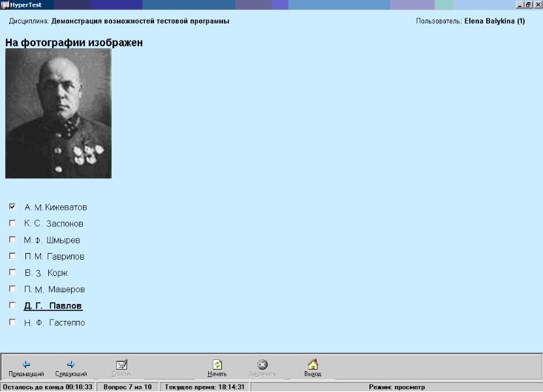Click the status entry Вопрос 7 из 10

(x=127, y=387)
